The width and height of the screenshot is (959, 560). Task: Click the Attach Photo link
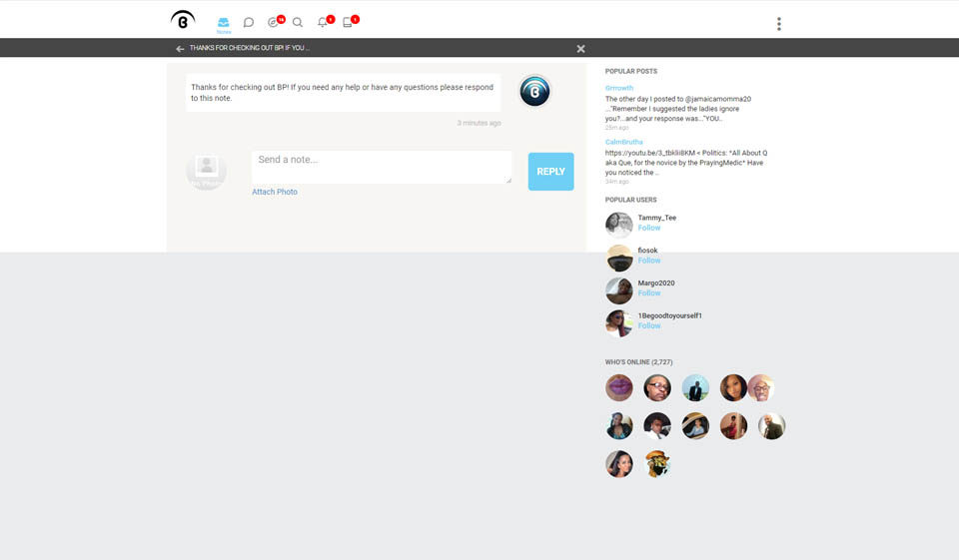(275, 192)
